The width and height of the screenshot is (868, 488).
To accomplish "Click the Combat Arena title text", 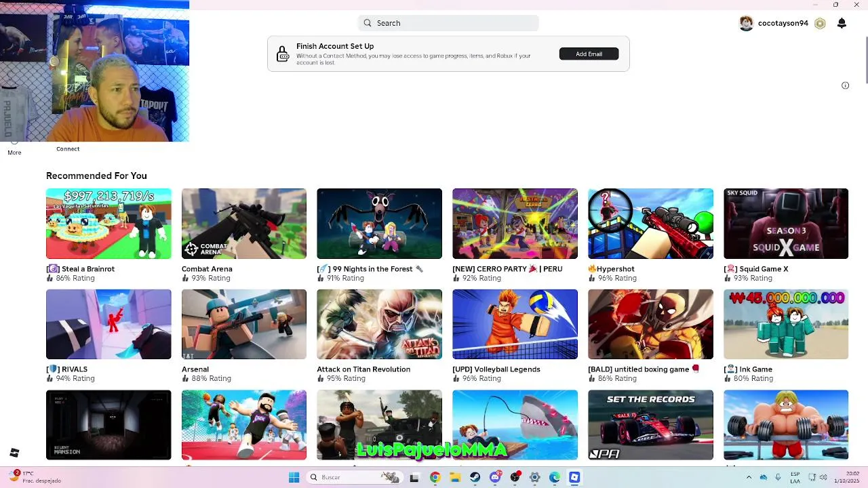I will click(x=207, y=269).
